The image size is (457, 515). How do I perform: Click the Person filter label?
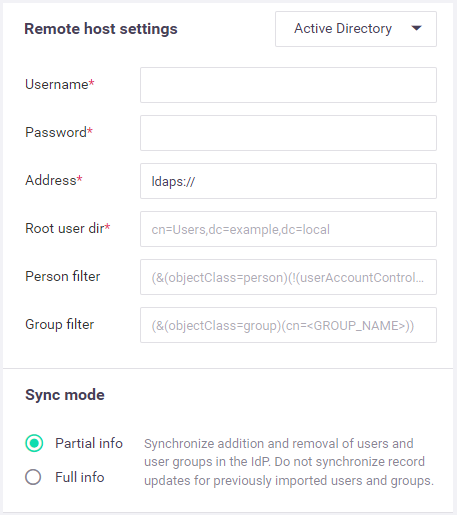click(x=63, y=276)
